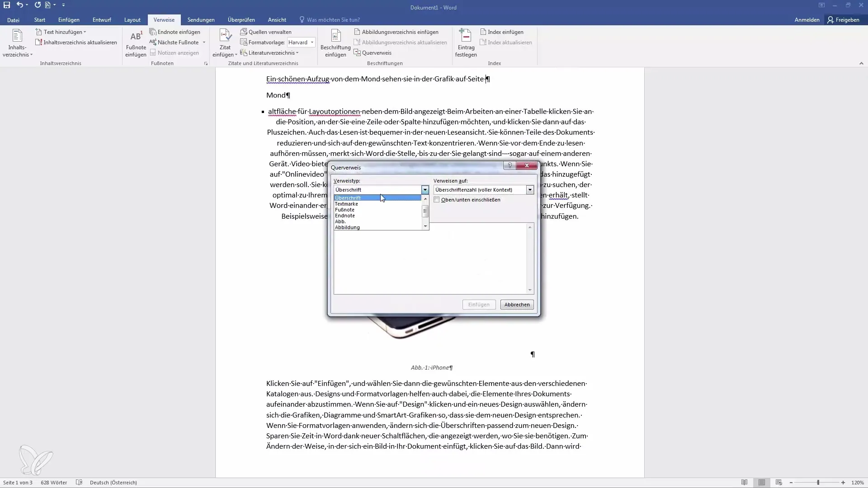
Task: Click Verweistyp list scroll-down arrow
Action: pyautogui.click(x=425, y=226)
